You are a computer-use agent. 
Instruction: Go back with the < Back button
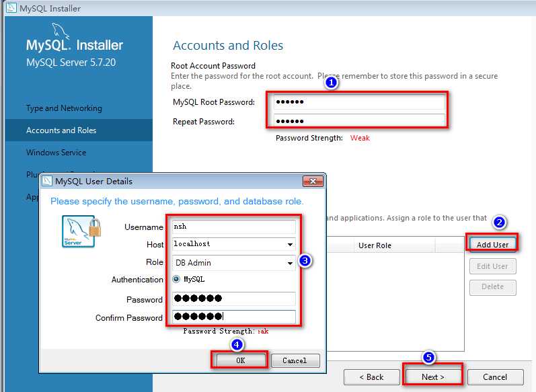click(372, 377)
